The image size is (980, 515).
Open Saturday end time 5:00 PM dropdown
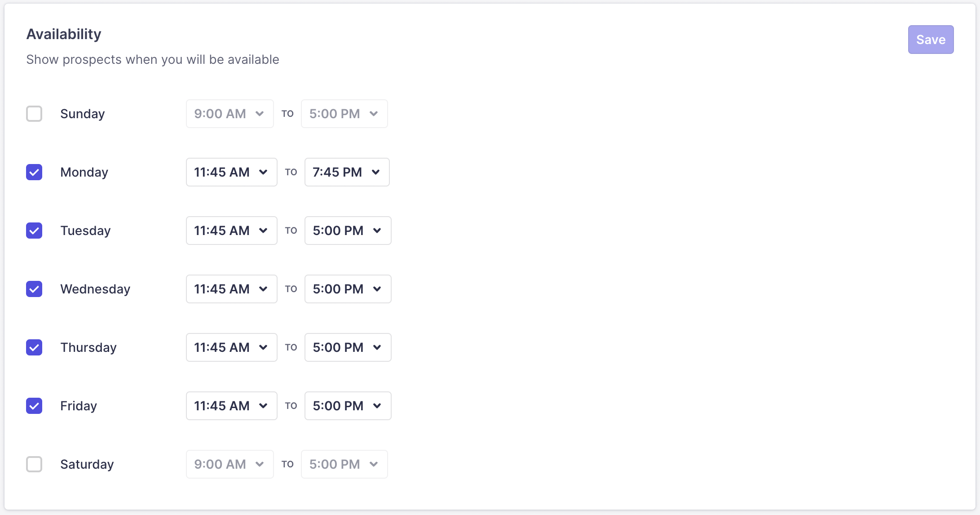tap(344, 464)
